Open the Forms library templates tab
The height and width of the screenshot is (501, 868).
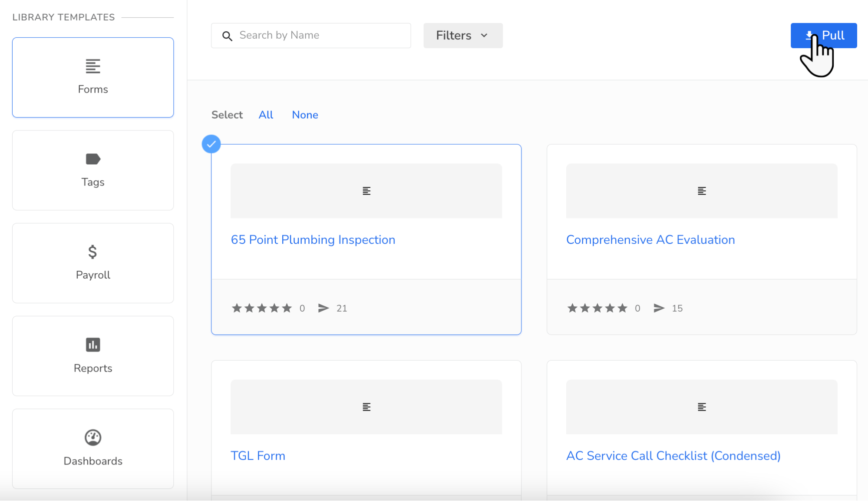click(93, 77)
